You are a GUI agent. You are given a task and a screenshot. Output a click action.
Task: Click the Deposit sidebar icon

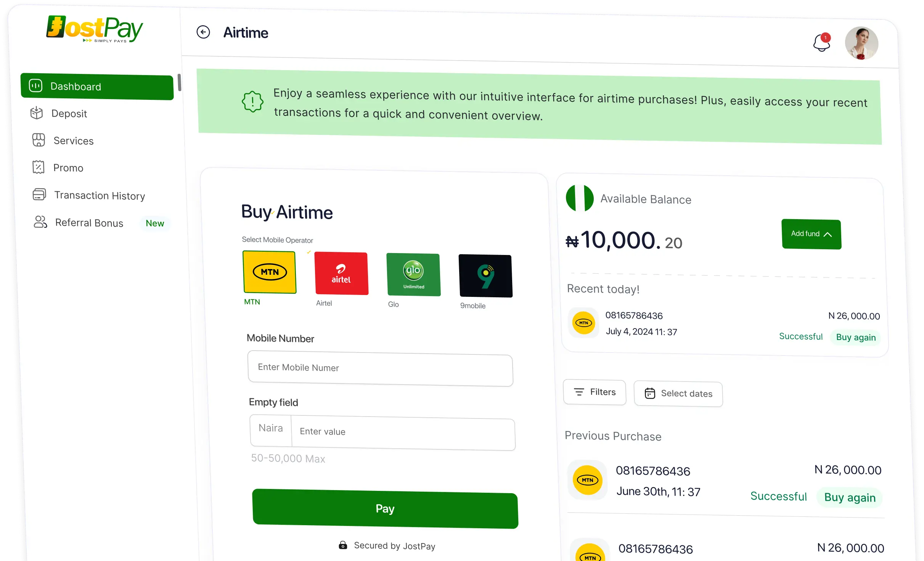pyautogui.click(x=37, y=113)
